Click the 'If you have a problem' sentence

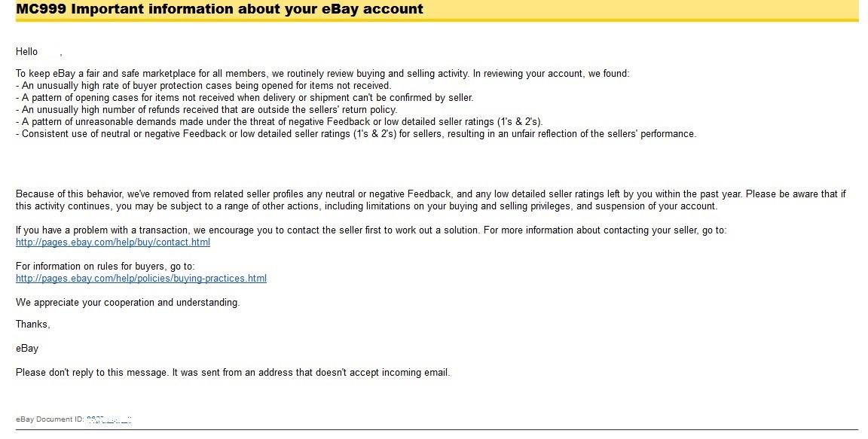371,230
